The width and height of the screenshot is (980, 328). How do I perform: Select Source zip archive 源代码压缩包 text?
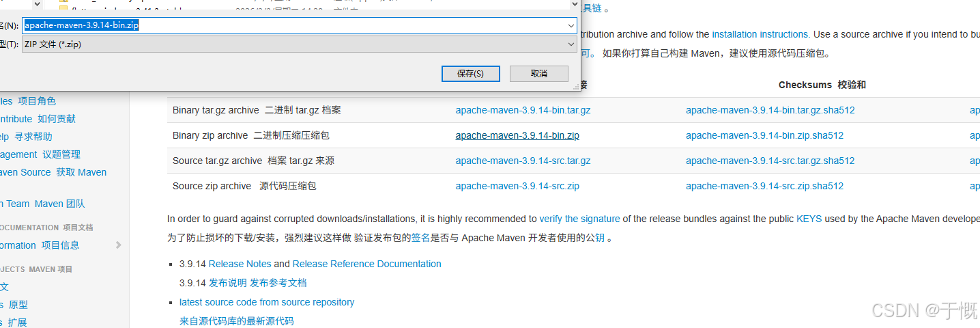[x=244, y=186]
